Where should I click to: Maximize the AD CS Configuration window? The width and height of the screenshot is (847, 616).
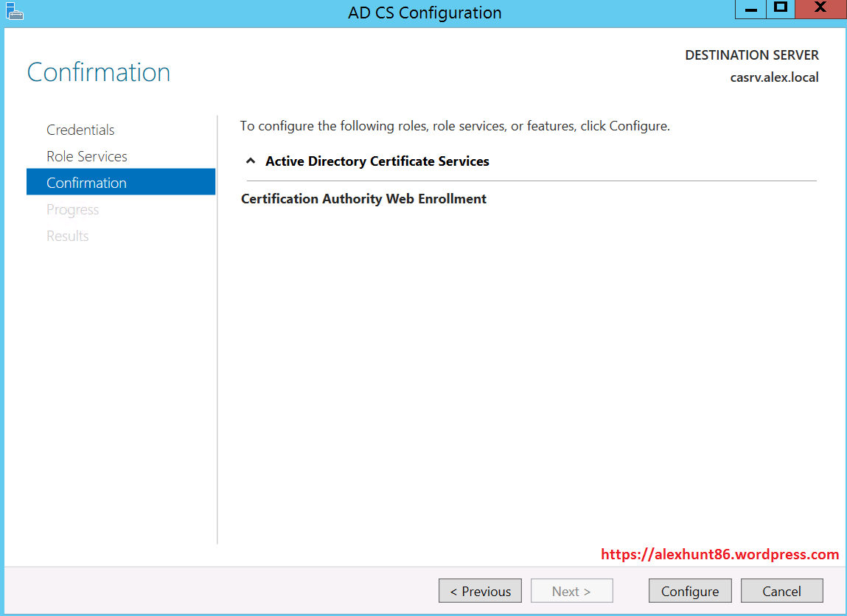click(x=781, y=9)
